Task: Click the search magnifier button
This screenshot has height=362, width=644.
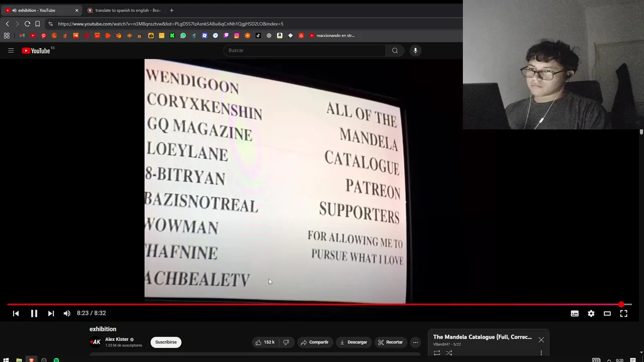Action: tap(395, 50)
